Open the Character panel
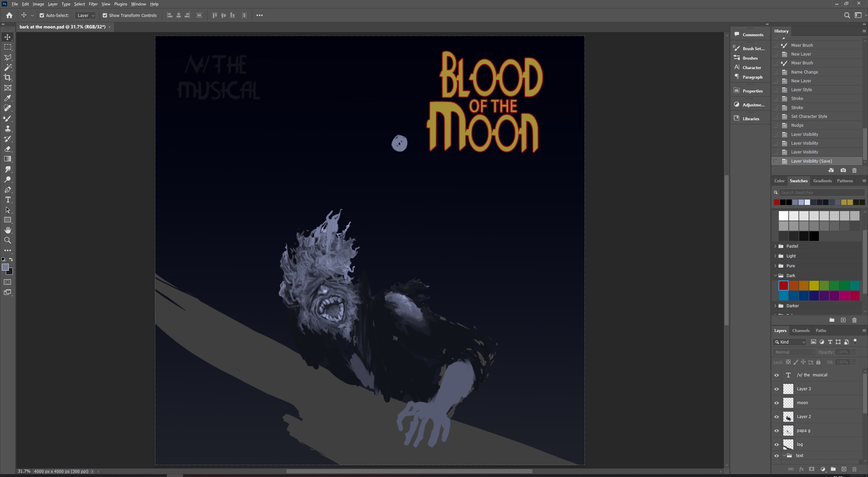This screenshot has height=477, width=868. [x=749, y=67]
